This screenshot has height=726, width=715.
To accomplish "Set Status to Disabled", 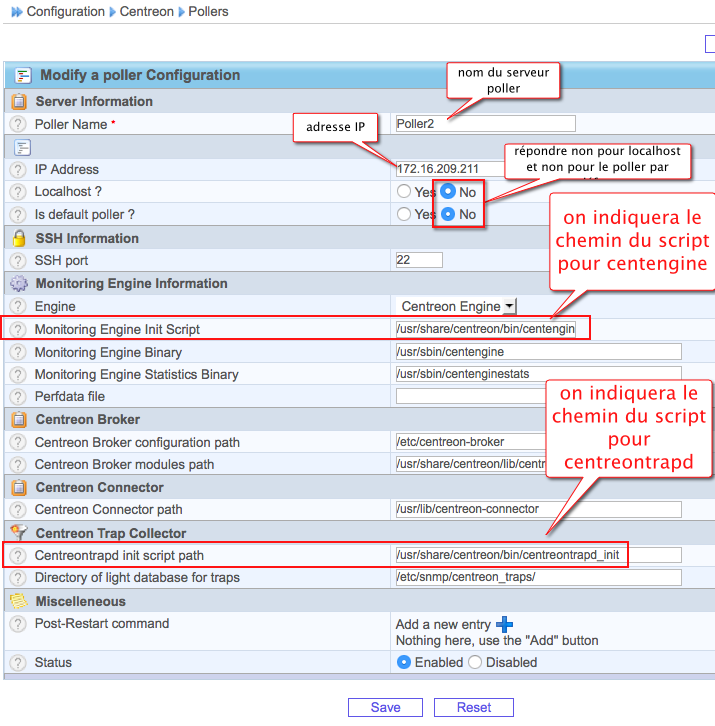I will 475,662.
